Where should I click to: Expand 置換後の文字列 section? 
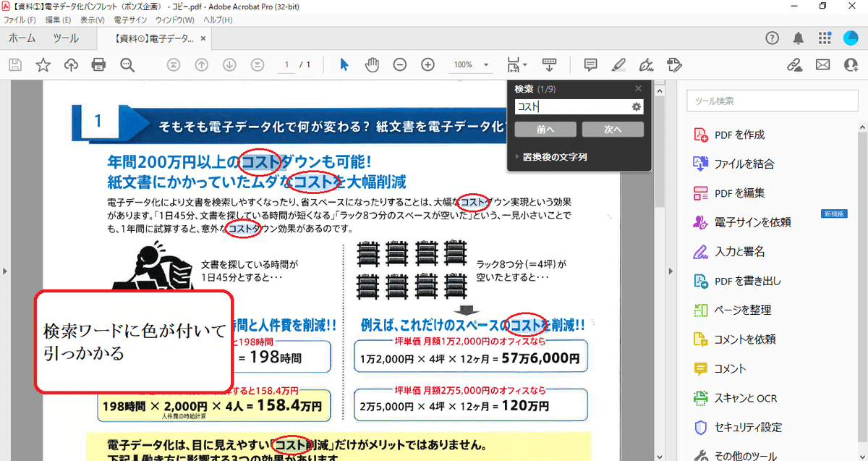[x=551, y=156]
